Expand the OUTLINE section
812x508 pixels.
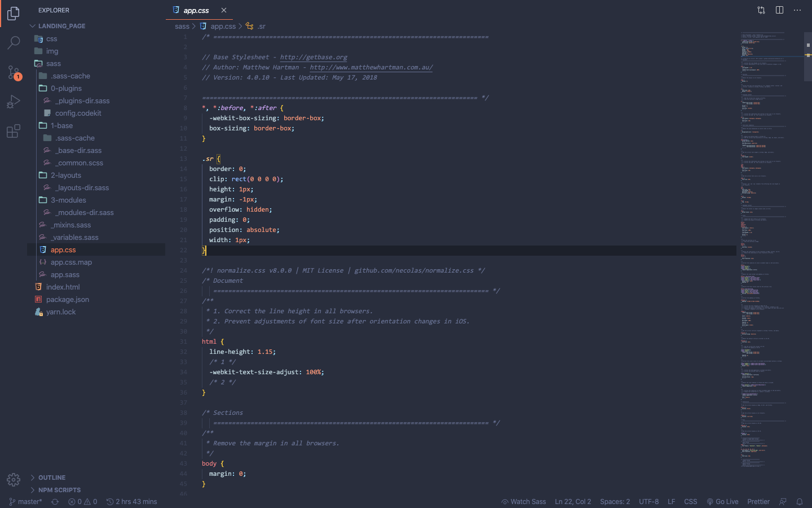(51, 478)
